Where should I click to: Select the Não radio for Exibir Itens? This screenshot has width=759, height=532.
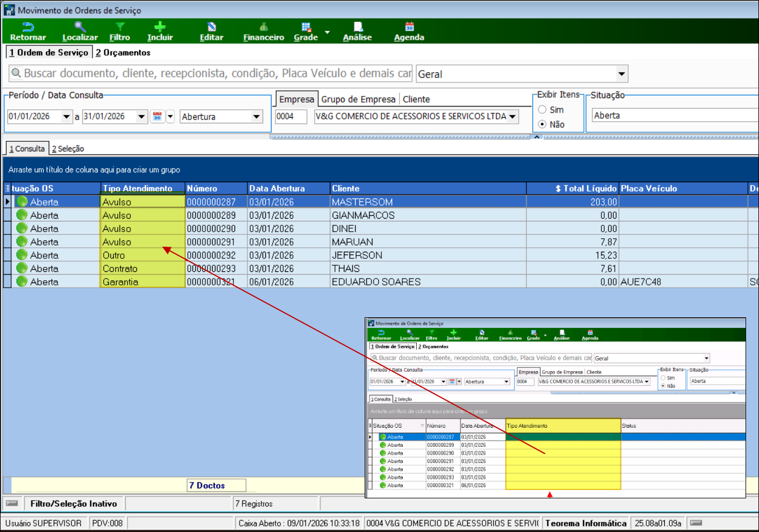[x=542, y=124]
